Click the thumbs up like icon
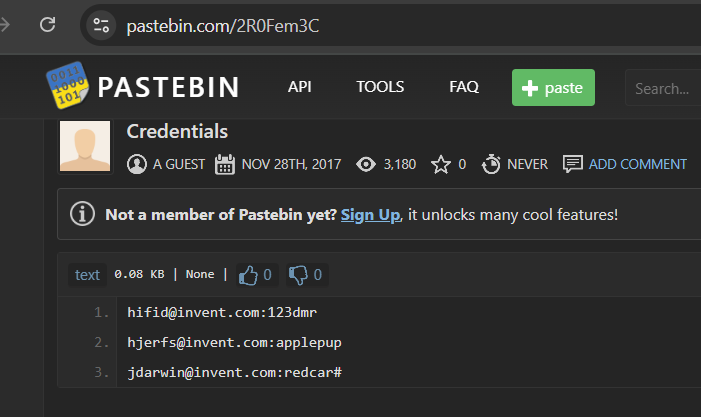This screenshot has width=701, height=417. click(x=248, y=275)
